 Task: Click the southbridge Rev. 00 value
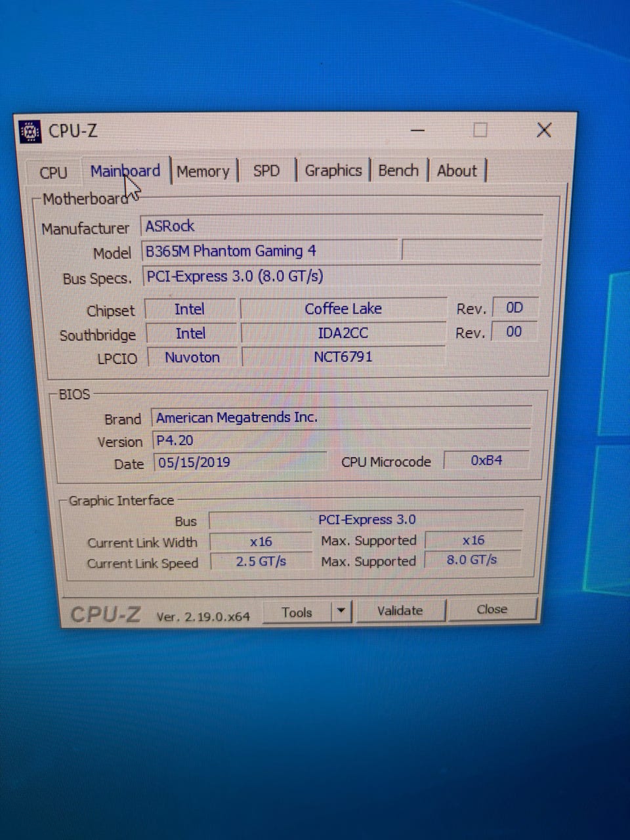(514, 331)
